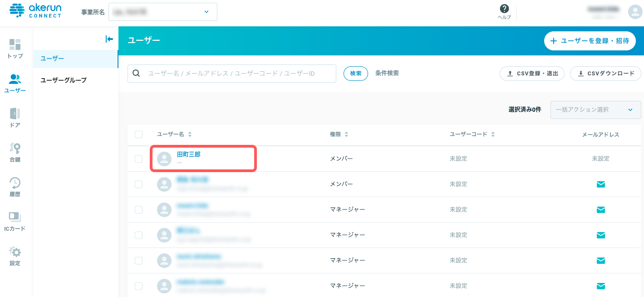Image resolution: width=644 pixels, height=297 pixels.
Task: Open the account avatar menu in header
Action: click(634, 12)
